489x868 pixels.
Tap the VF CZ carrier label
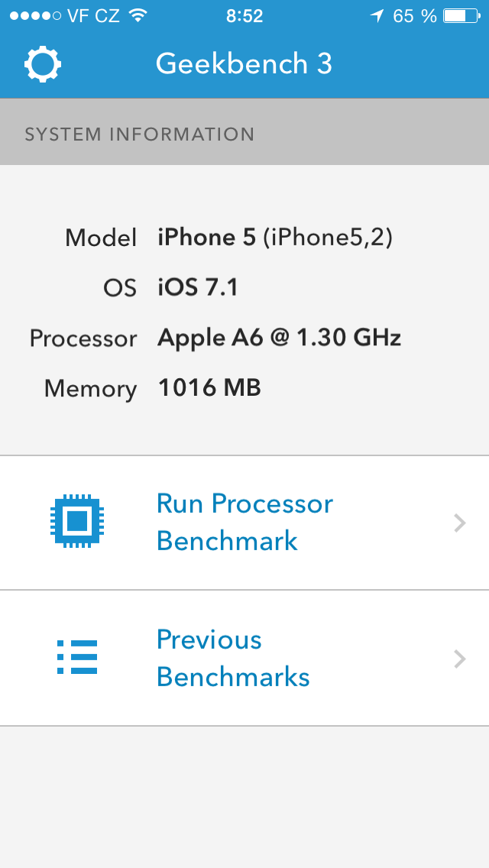(x=93, y=16)
